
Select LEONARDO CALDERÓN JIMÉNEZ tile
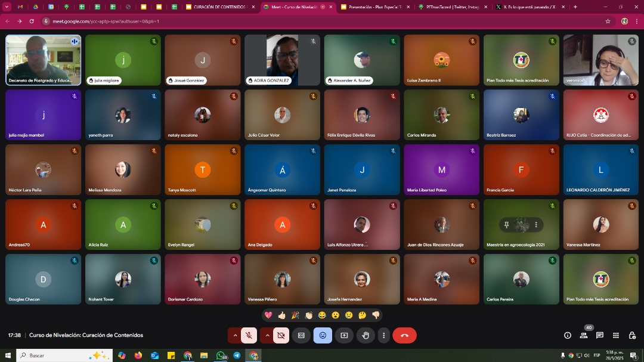tap(601, 170)
